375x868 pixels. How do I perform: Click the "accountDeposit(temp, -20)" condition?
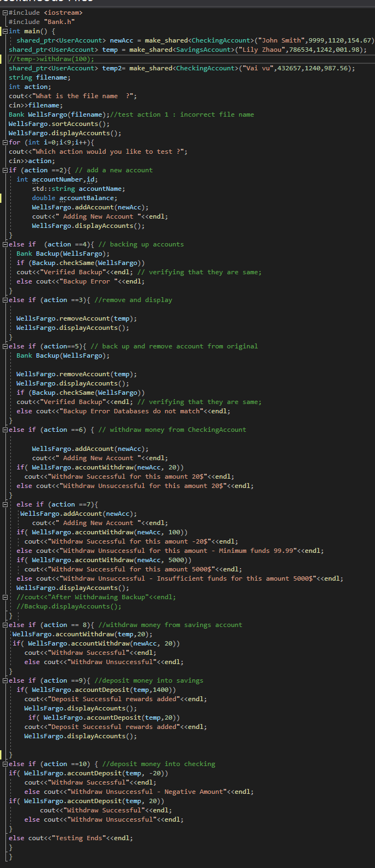(88, 773)
